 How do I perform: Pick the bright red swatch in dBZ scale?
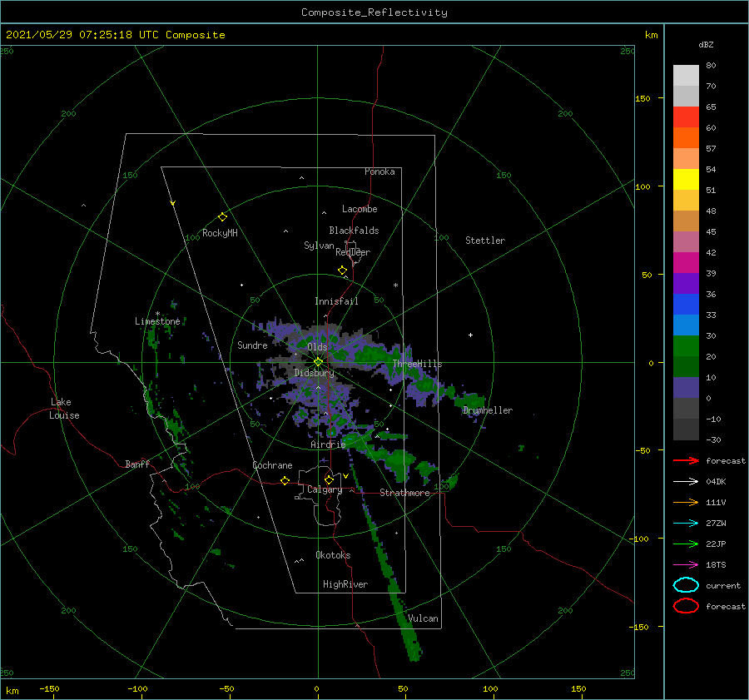click(686, 117)
